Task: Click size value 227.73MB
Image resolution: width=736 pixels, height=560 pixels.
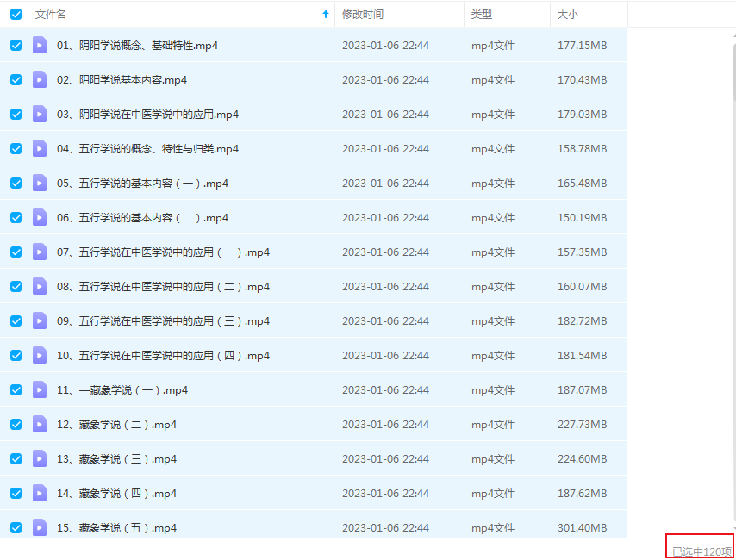Action: pos(582,425)
